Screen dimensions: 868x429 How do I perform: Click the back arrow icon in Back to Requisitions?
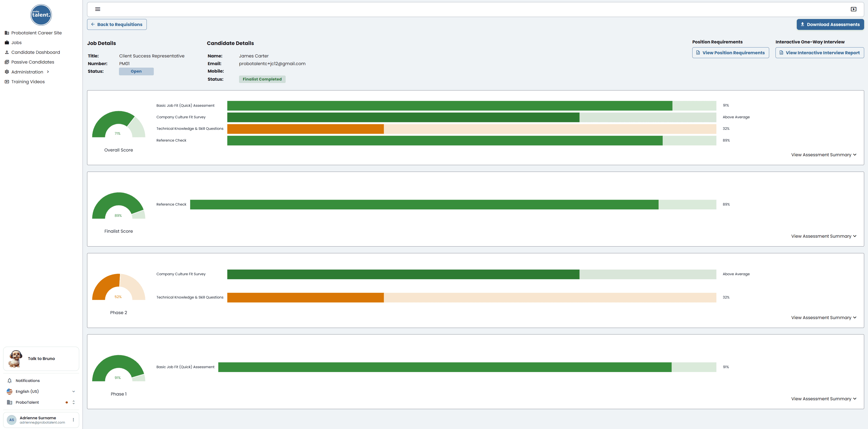pos(93,24)
